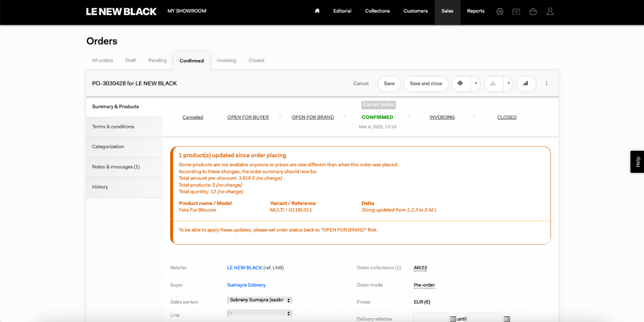Switch to the Closed tab

coord(257,61)
